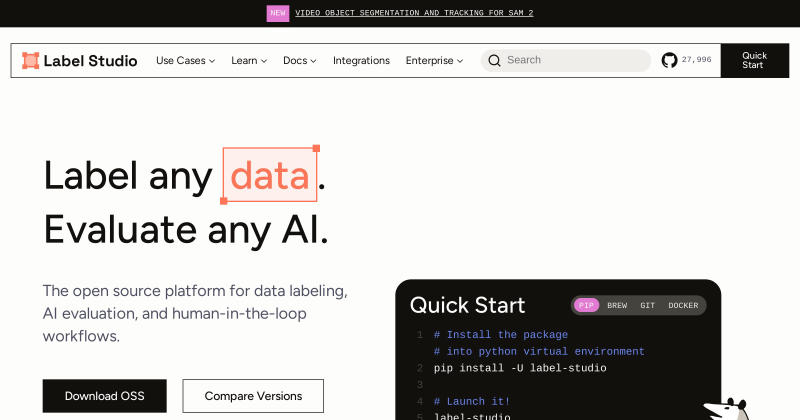Click the Quick Start card heading
This screenshot has width=800, height=420.
467,305
